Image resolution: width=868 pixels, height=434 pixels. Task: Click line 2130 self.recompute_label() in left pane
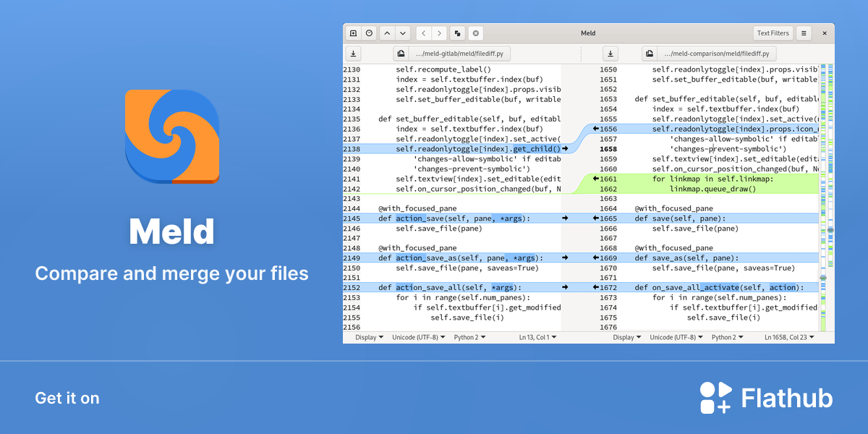pos(443,69)
